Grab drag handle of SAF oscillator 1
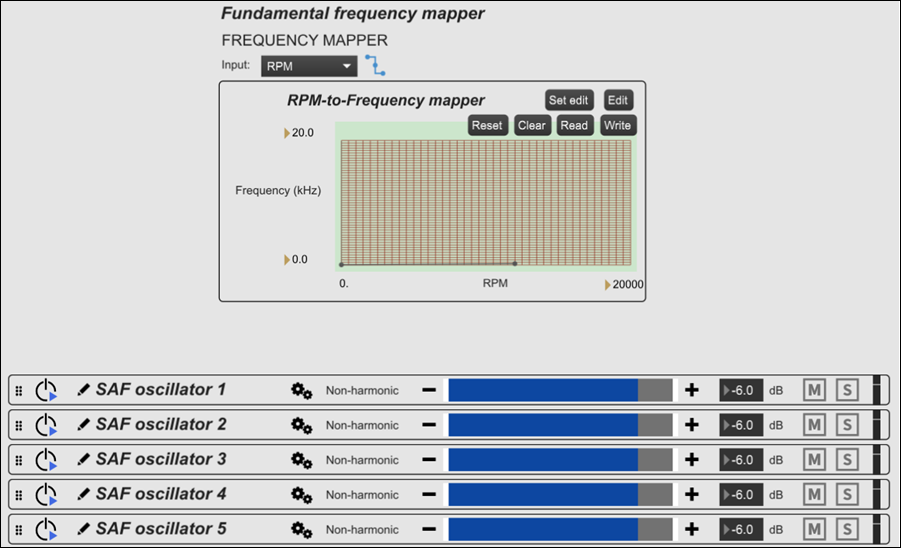Image resolution: width=901 pixels, height=548 pixels. (19, 391)
